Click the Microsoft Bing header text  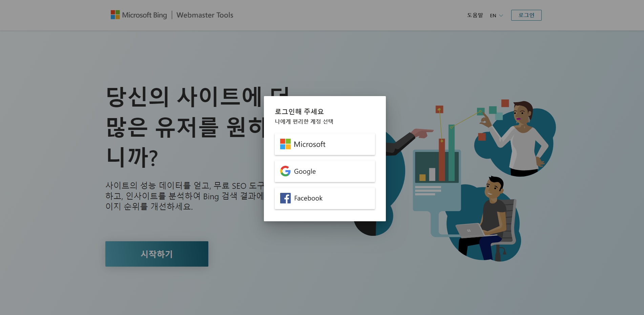point(144,15)
